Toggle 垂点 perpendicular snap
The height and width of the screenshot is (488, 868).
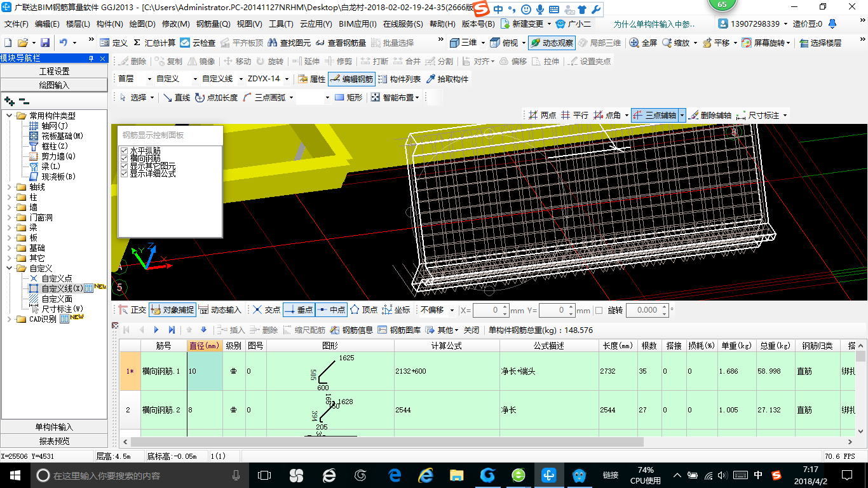(x=298, y=309)
